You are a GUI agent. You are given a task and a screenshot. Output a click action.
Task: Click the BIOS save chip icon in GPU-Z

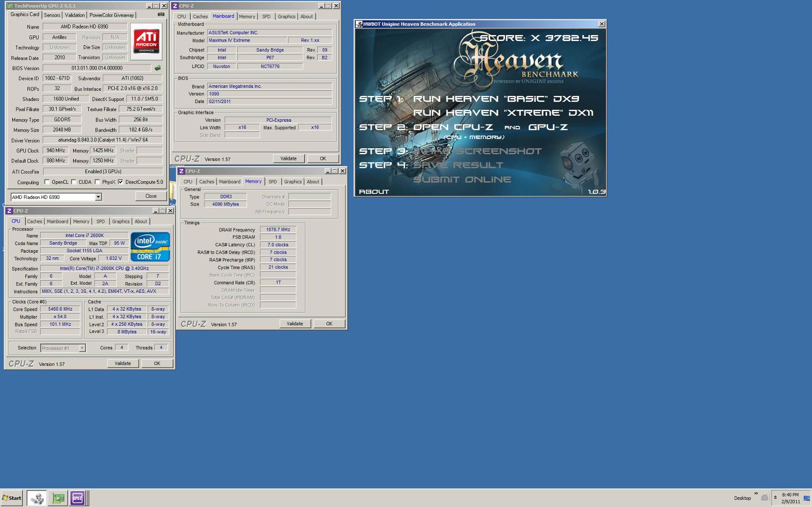[157, 67]
